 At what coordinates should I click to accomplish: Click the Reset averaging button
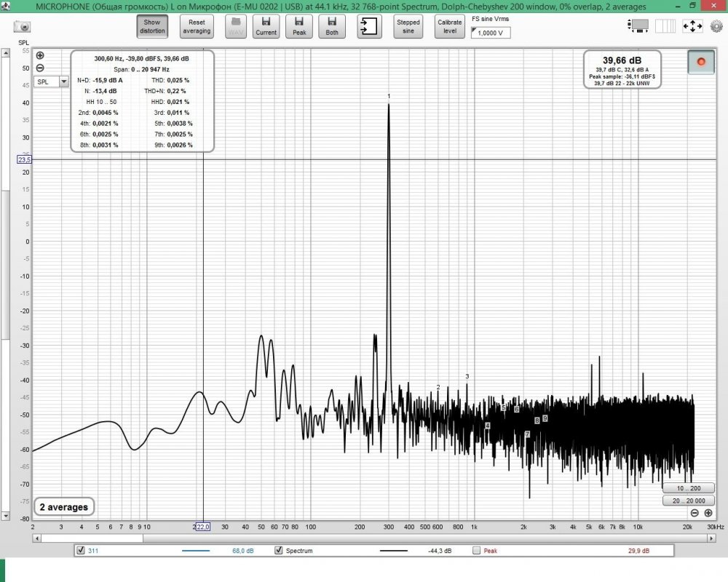pos(197,26)
